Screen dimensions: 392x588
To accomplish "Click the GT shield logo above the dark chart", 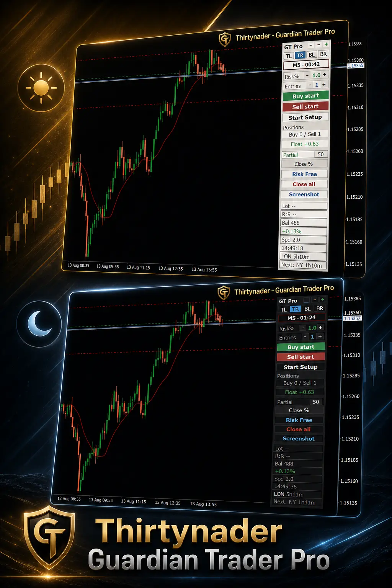I will [x=224, y=293].
